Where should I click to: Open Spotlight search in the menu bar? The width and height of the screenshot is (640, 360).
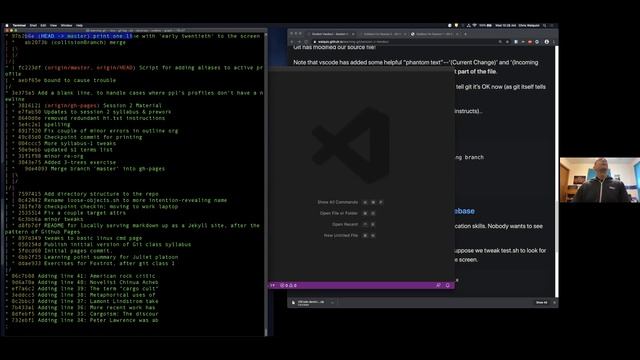(x=544, y=25)
